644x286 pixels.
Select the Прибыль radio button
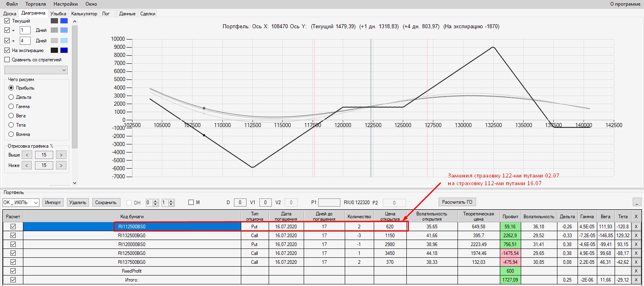point(11,88)
